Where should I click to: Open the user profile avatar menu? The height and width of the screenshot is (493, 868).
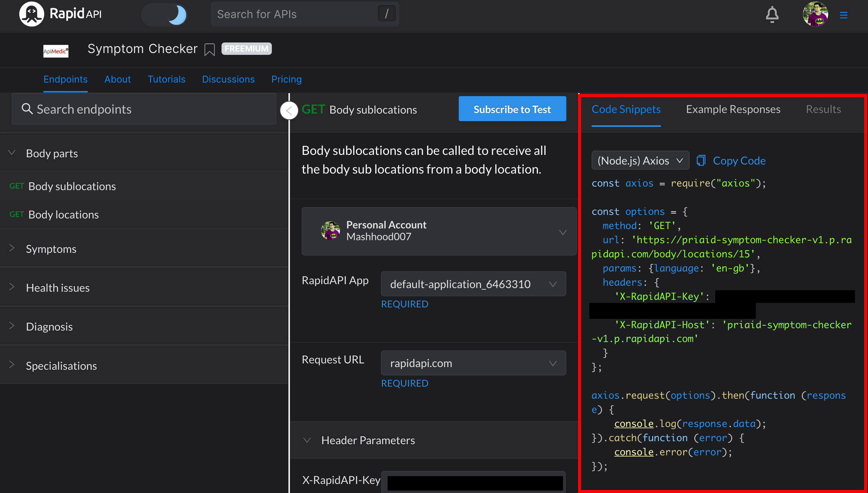815,14
